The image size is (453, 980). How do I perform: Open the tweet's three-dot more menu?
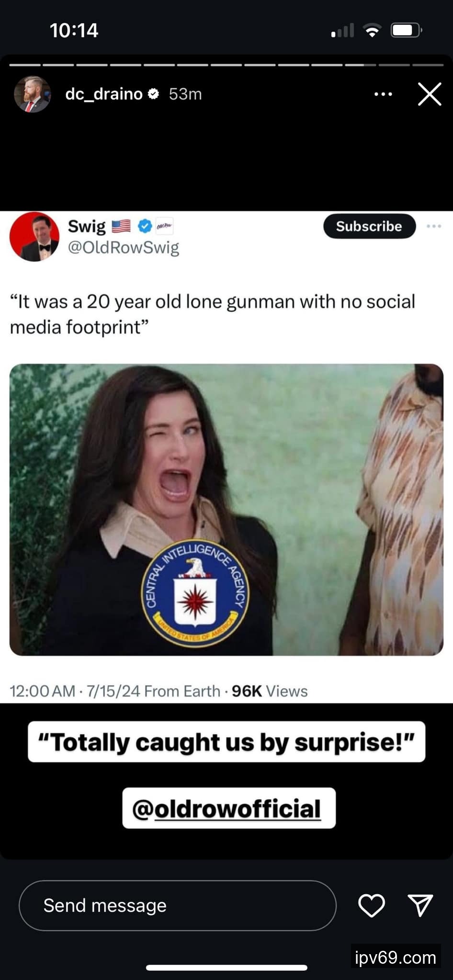(433, 226)
